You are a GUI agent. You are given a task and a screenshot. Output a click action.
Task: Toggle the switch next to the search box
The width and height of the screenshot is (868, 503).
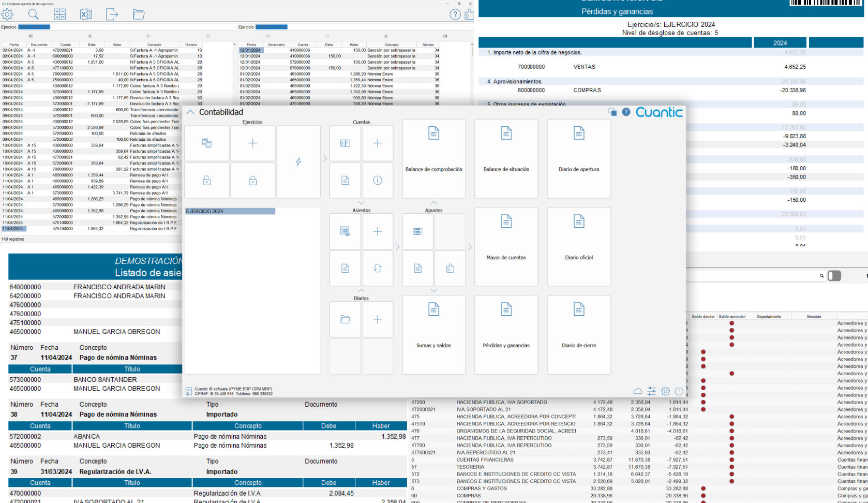click(834, 276)
